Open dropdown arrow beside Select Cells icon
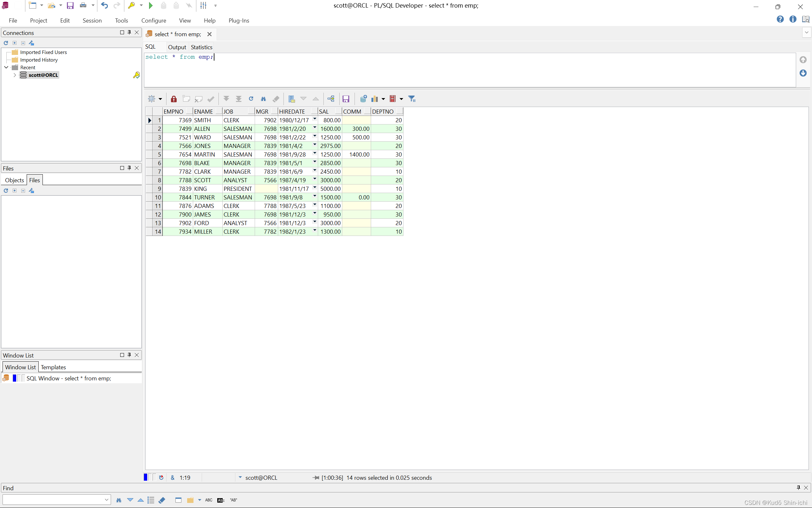812x508 pixels. pos(160,99)
